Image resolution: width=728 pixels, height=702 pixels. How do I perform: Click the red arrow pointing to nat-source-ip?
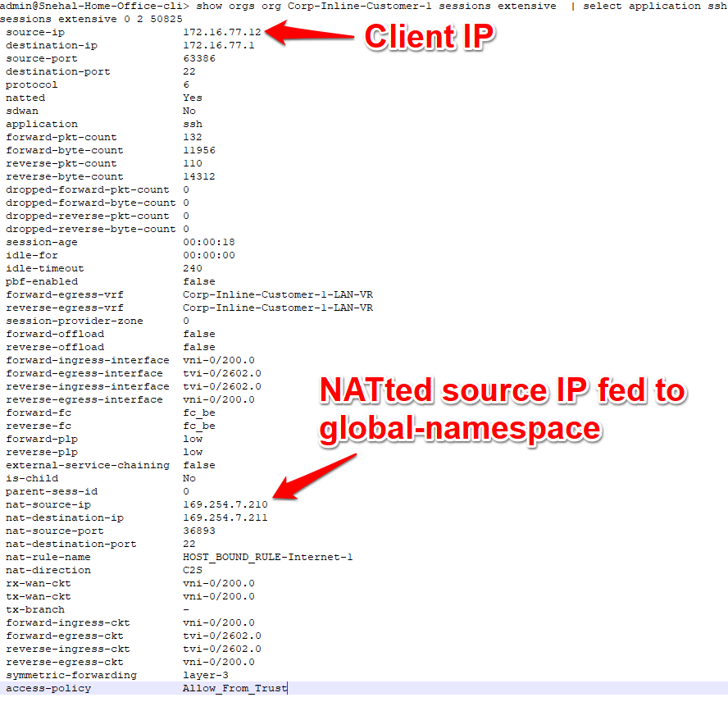pyautogui.click(x=315, y=476)
